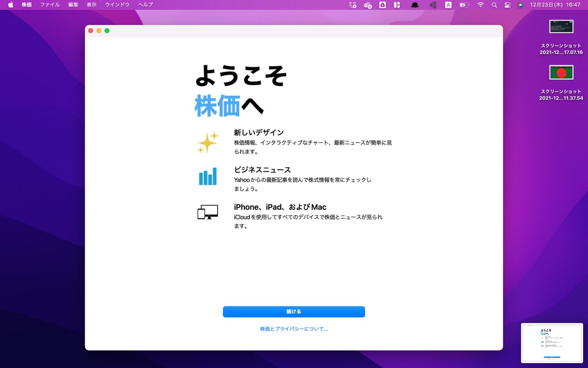The height and width of the screenshot is (368, 588).
Task: Open Control Center icon
Action: [x=507, y=4]
